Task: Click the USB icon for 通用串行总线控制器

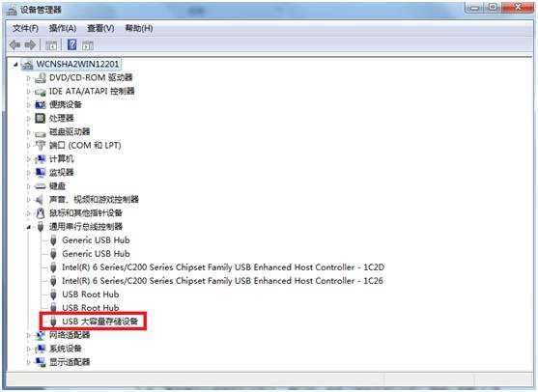Action: [x=41, y=227]
